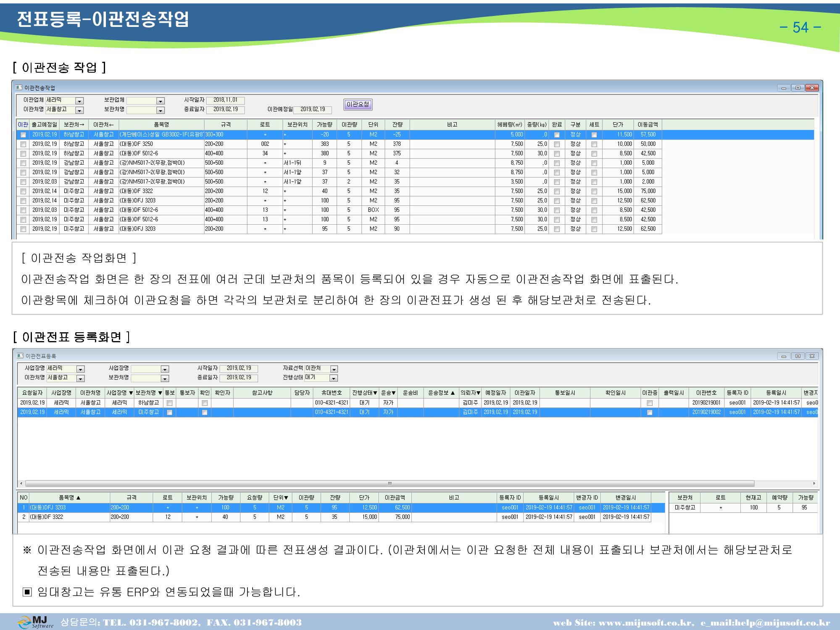Check 이관 box for (대동)DF 3322 row
This screenshot has height=630, width=840.
pos(23,192)
